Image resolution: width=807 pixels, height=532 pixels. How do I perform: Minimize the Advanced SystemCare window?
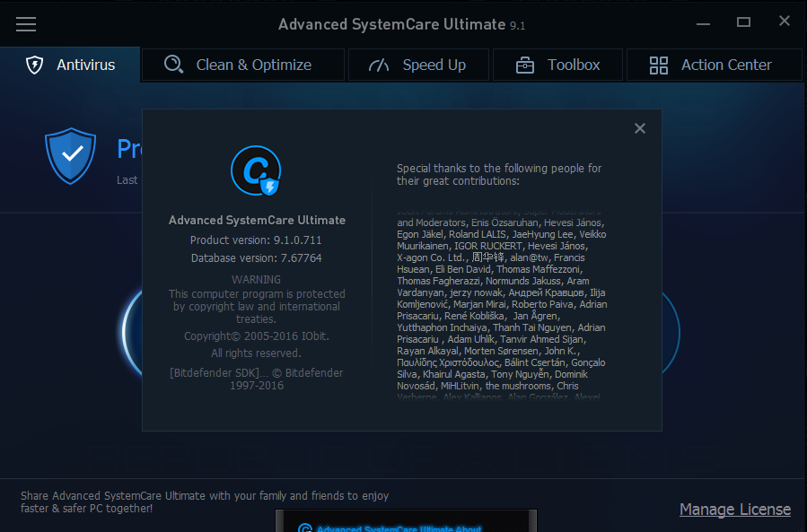[x=703, y=23]
